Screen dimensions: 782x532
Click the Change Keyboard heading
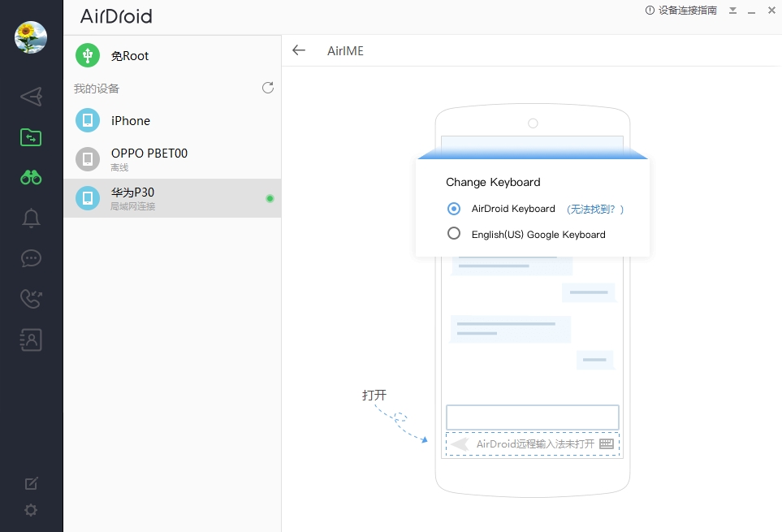[x=493, y=182]
